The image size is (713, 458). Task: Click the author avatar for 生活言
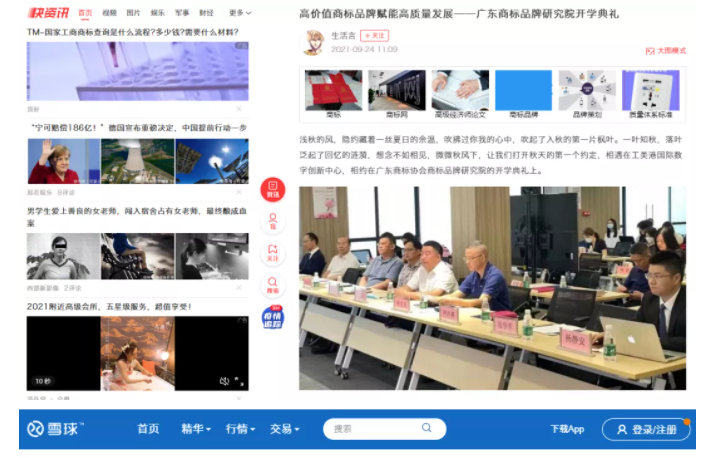tap(313, 42)
